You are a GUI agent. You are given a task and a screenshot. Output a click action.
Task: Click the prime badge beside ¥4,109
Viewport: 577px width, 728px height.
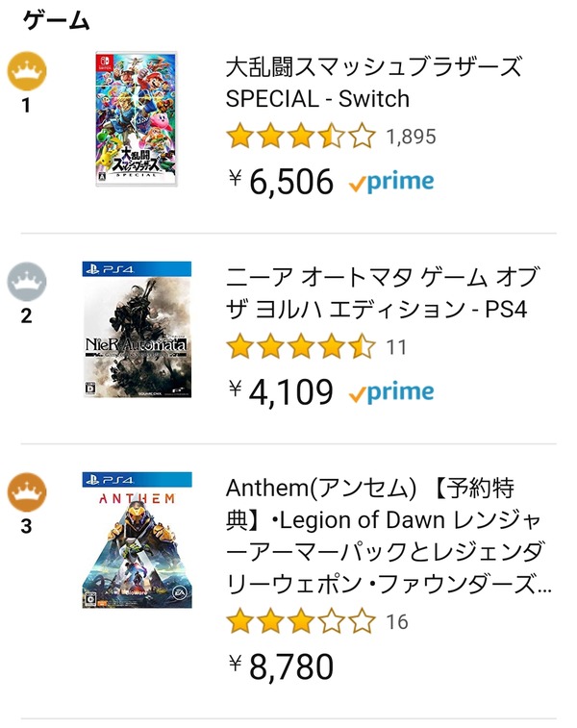[x=391, y=392]
